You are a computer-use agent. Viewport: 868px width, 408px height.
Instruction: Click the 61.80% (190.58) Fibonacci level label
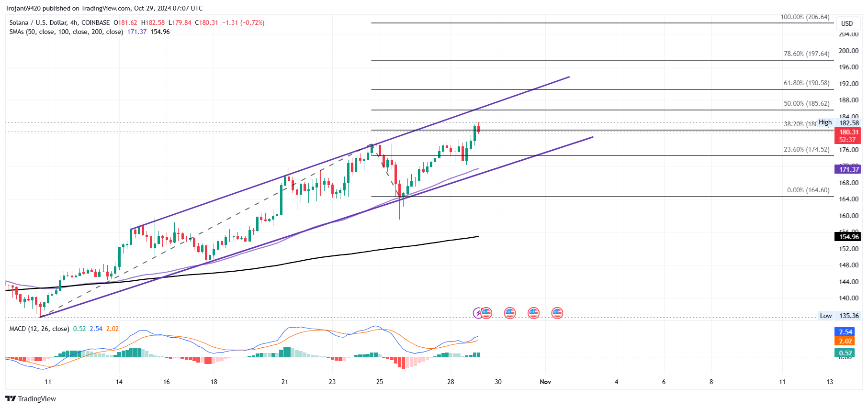tap(806, 83)
